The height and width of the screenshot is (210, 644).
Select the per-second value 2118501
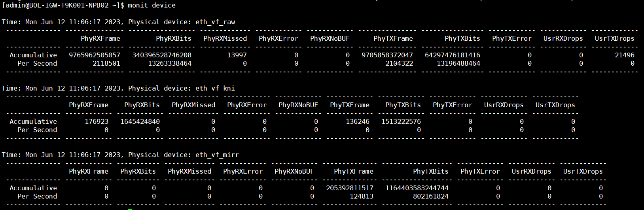106,63
